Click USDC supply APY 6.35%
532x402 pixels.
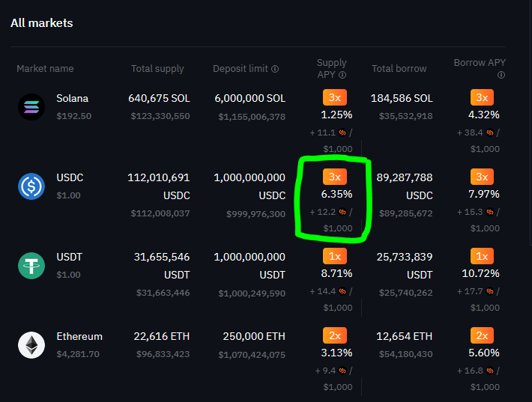point(336,194)
